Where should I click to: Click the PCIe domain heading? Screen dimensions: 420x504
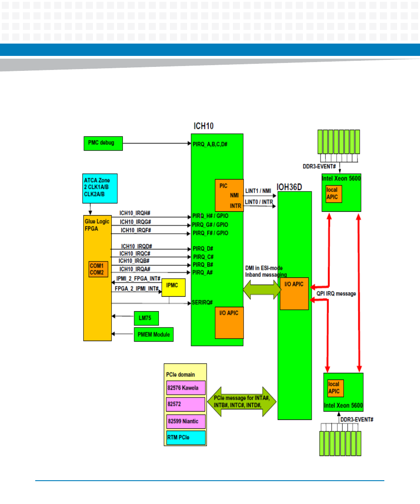181,375
